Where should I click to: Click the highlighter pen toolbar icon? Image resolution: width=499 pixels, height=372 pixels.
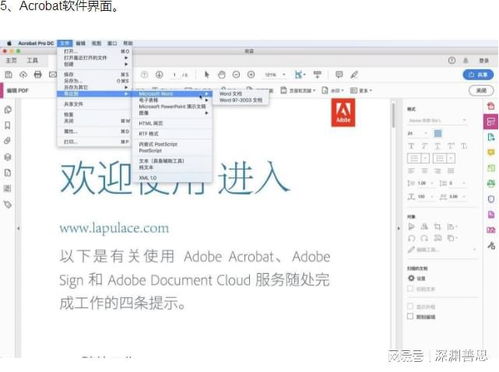click(x=354, y=75)
